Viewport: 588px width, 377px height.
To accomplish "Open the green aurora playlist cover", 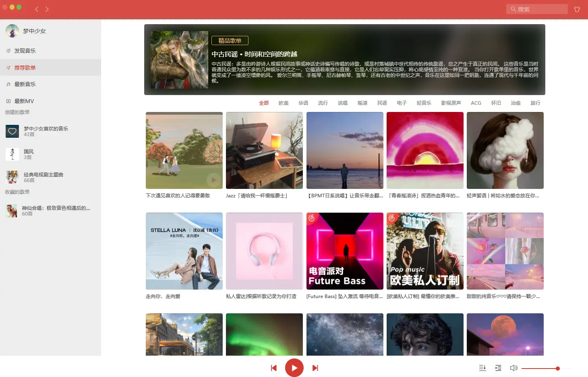I will [264, 334].
